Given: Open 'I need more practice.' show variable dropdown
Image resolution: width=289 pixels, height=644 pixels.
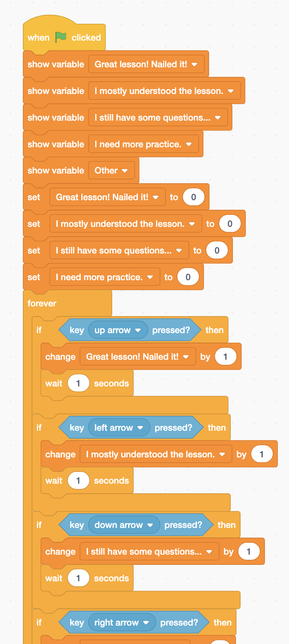Looking at the screenshot, I should [x=188, y=144].
